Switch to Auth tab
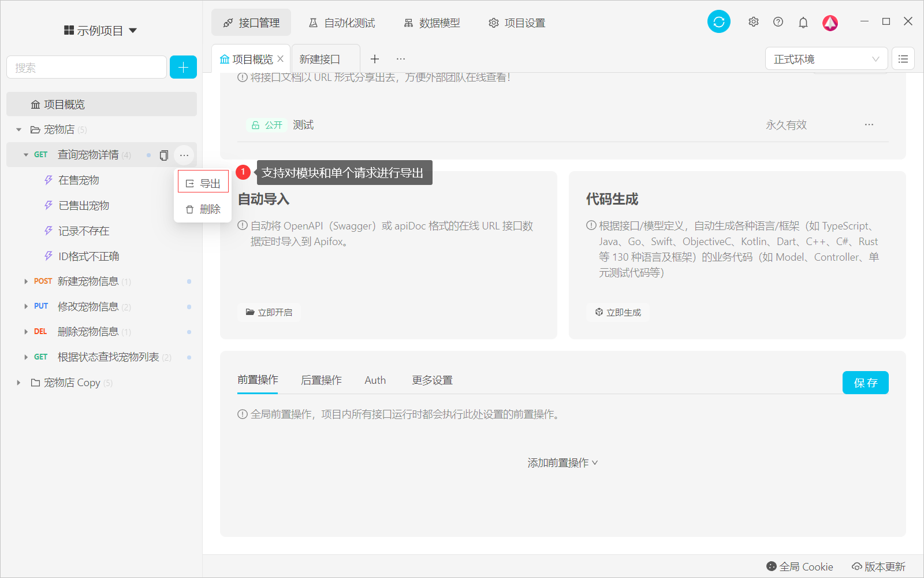 coord(375,380)
